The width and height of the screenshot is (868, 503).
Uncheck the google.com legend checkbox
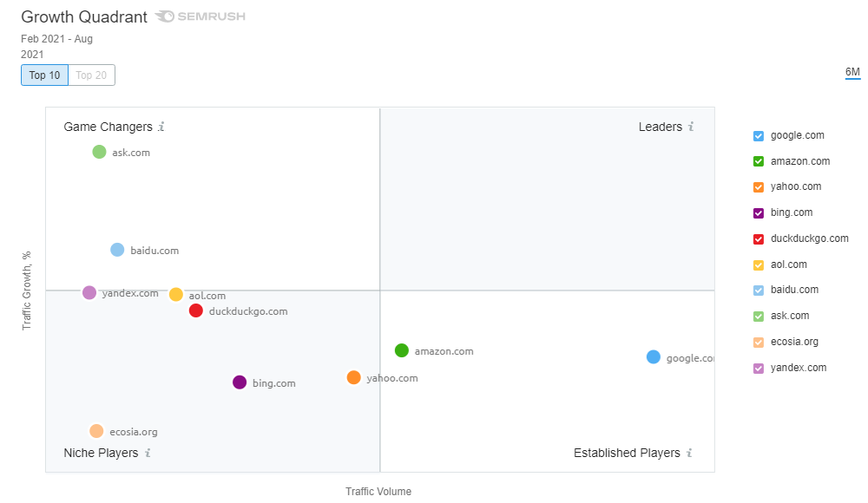(x=758, y=135)
